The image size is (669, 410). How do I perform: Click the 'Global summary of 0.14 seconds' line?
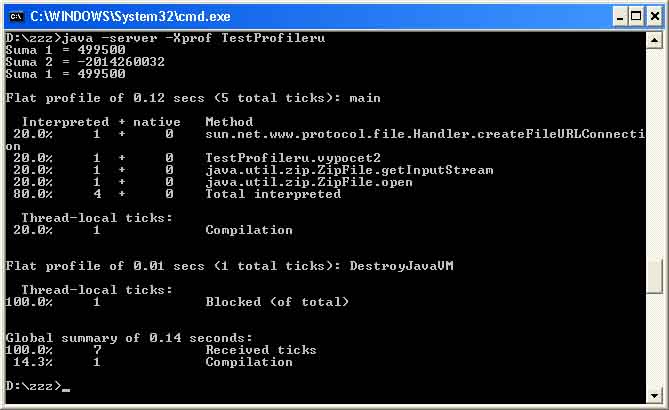(130, 338)
